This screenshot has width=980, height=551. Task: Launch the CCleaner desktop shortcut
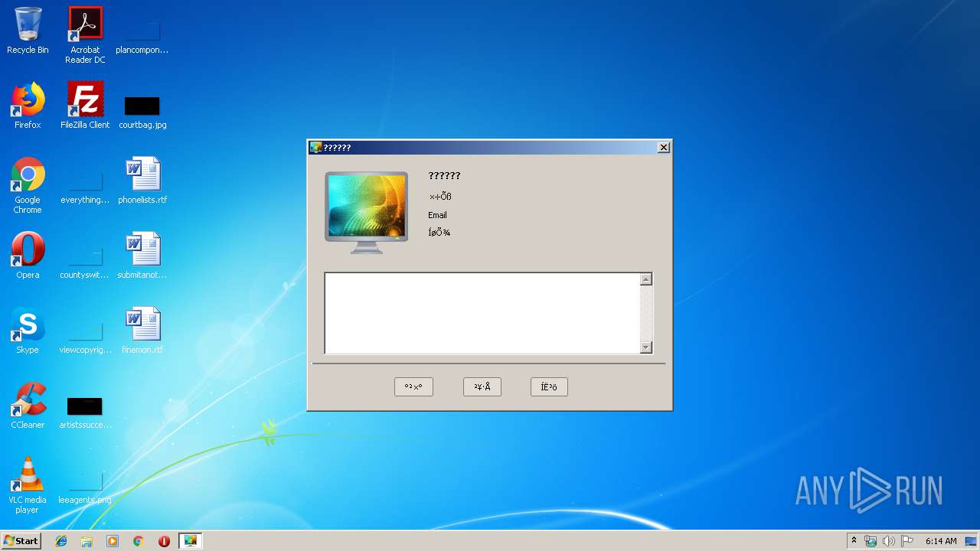point(28,406)
